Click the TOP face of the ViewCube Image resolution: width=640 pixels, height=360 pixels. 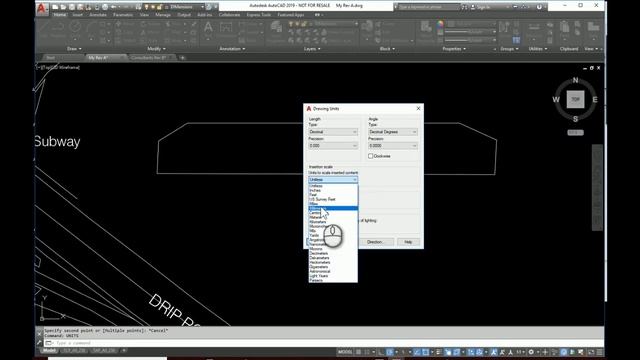point(575,99)
